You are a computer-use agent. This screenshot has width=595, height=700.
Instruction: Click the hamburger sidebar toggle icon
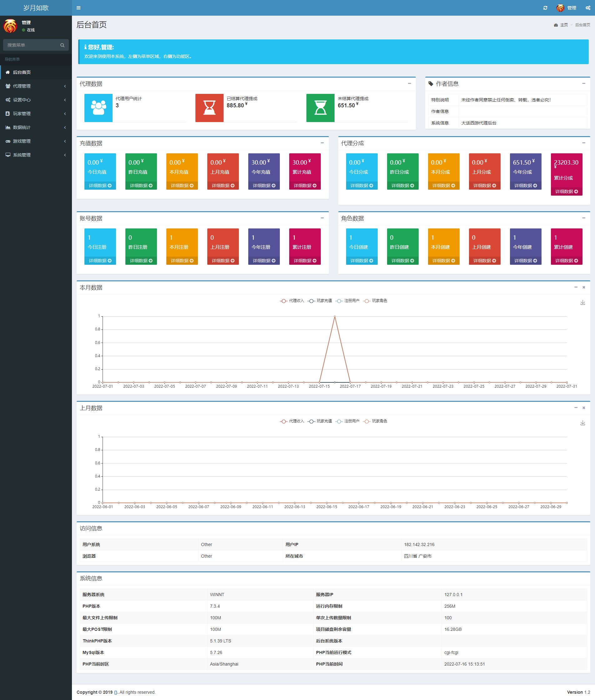[78, 8]
